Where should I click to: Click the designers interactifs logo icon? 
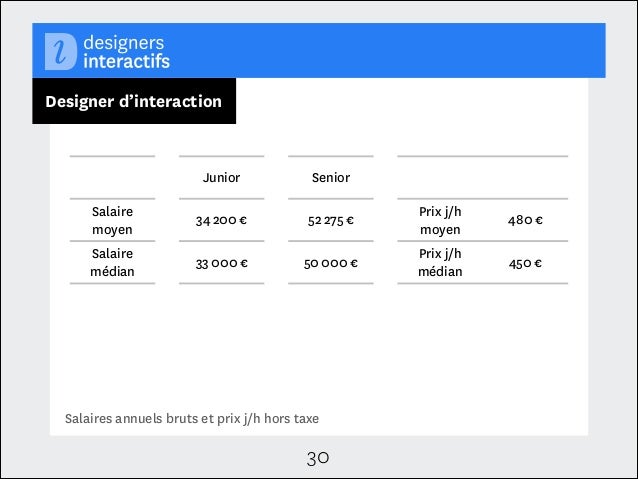[61, 51]
